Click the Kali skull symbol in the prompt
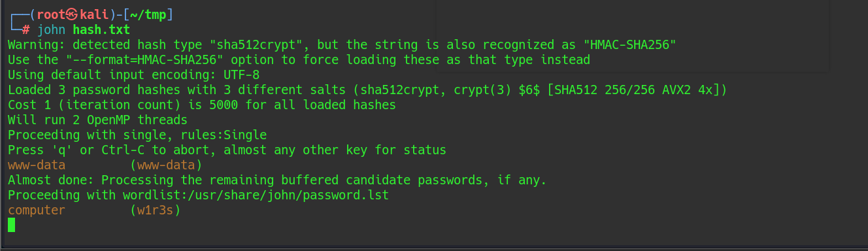 click(x=73, y=15)
